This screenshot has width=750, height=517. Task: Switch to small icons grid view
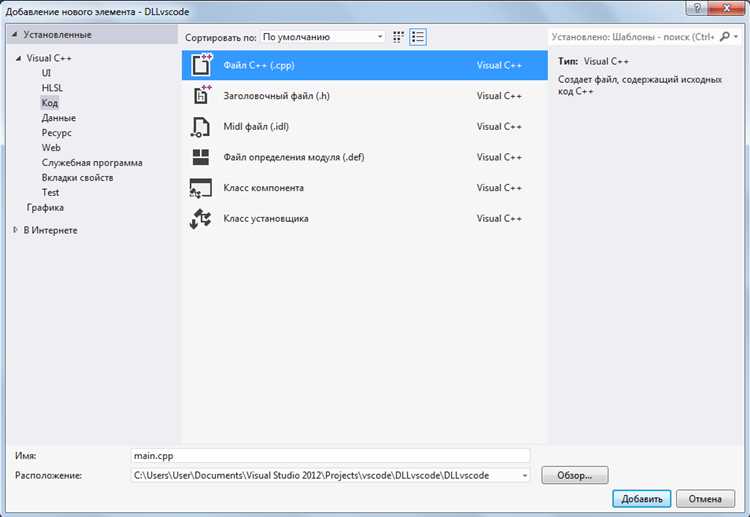398,37
